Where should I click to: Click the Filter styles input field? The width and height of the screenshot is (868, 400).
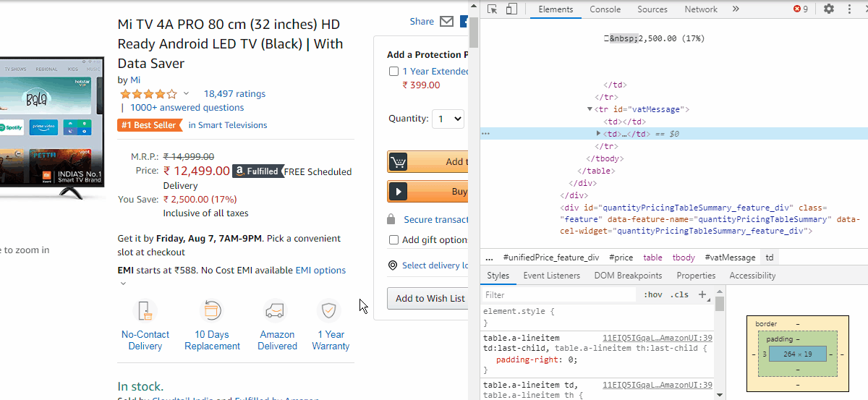click(x=561, y=294)
